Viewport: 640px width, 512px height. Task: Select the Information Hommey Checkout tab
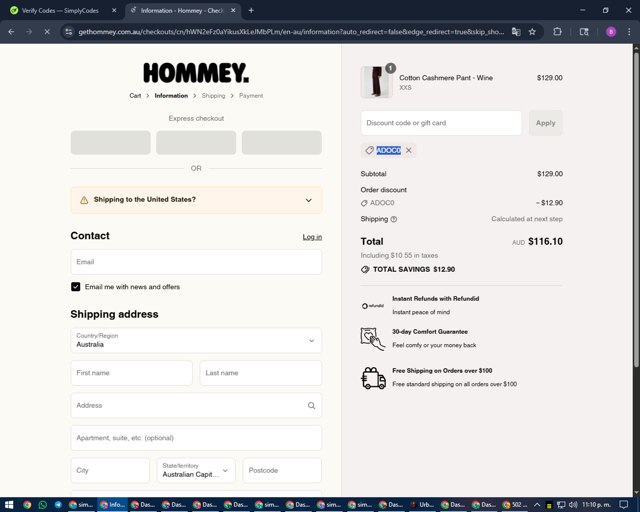(x=182, y=11)
